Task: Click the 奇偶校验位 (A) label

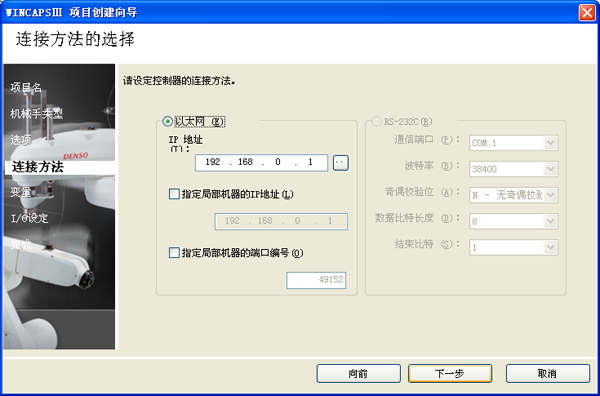Action: (x=422, y=192)
